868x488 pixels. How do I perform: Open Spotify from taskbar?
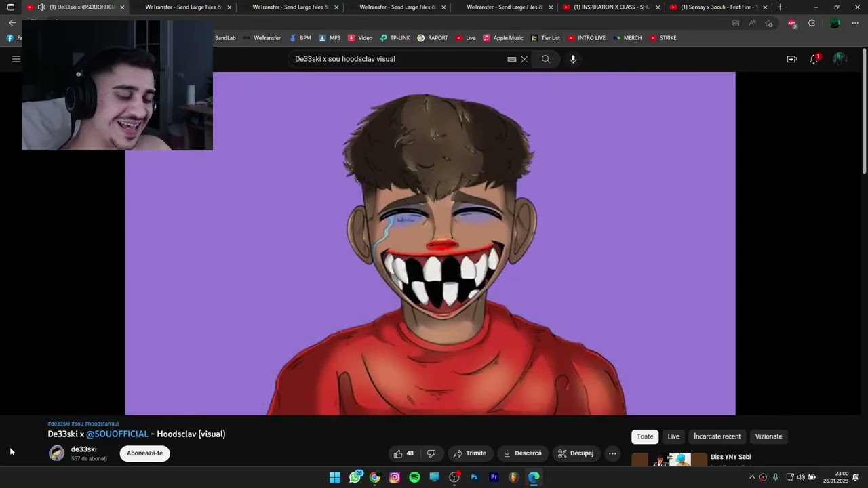click(414, 477)
